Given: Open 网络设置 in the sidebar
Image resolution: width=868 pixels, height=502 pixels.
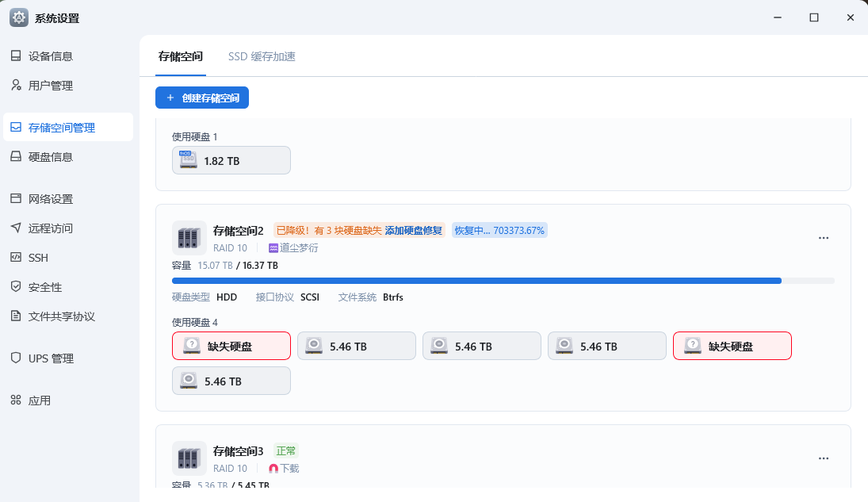Looking at the screenshot, I should coord(68,199).
